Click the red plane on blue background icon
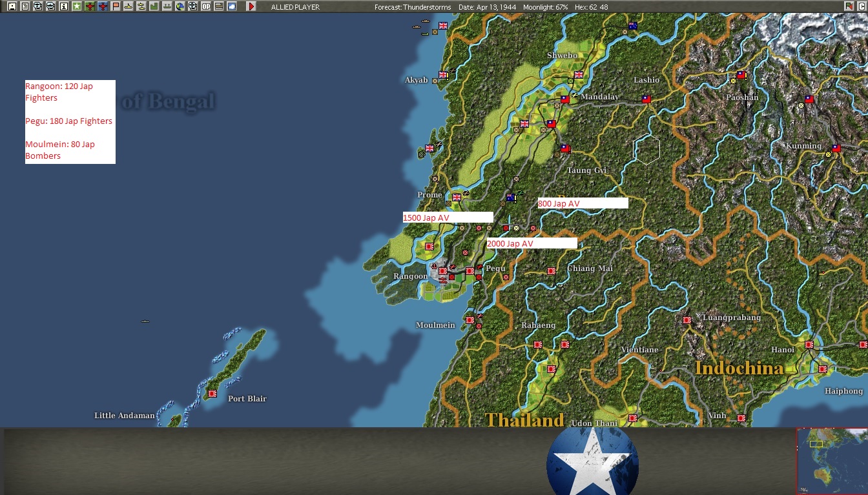 pos(103,6)
